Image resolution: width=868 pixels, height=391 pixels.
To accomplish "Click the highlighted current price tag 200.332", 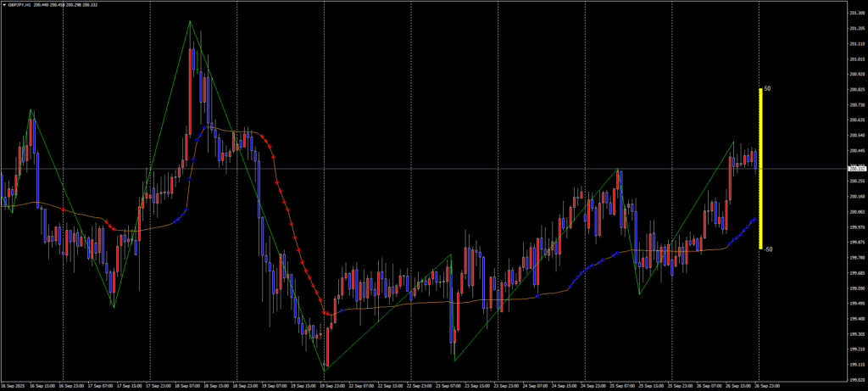I will pyautogui.click(x=855, y=169).
